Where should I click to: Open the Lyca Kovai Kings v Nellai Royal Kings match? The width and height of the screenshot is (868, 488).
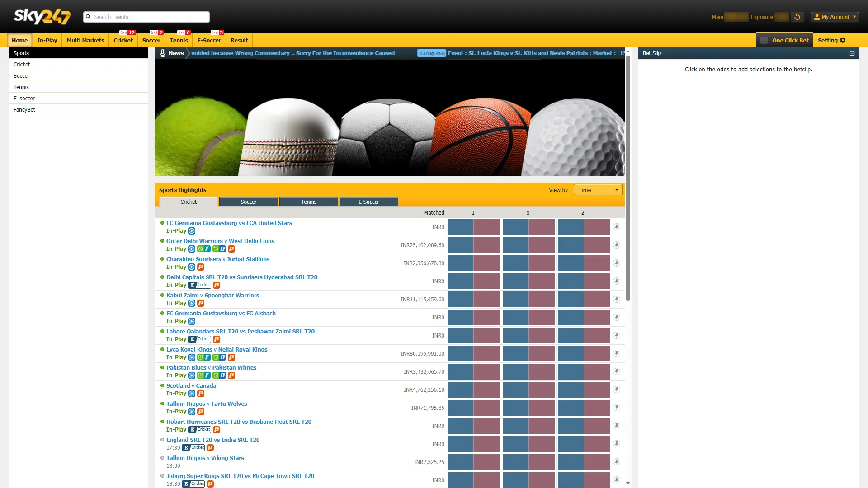(x=217, y=350)
